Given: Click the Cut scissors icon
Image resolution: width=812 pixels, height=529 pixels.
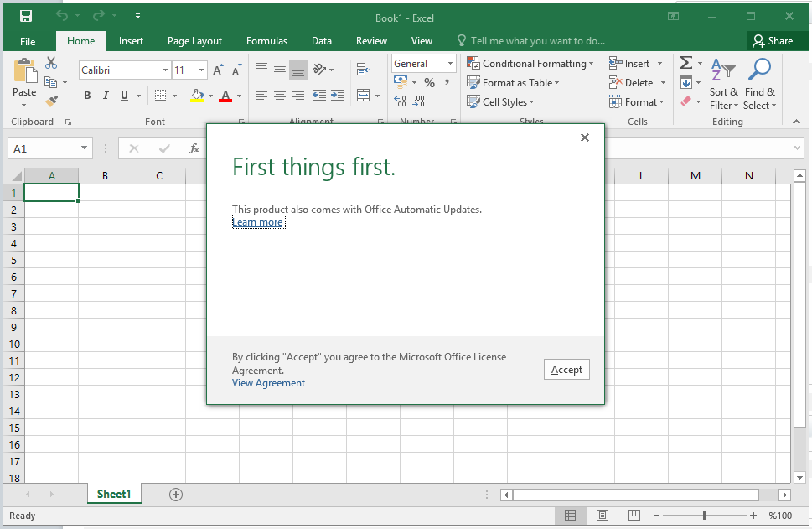Looking at the screenshot, I should (51, 63).
